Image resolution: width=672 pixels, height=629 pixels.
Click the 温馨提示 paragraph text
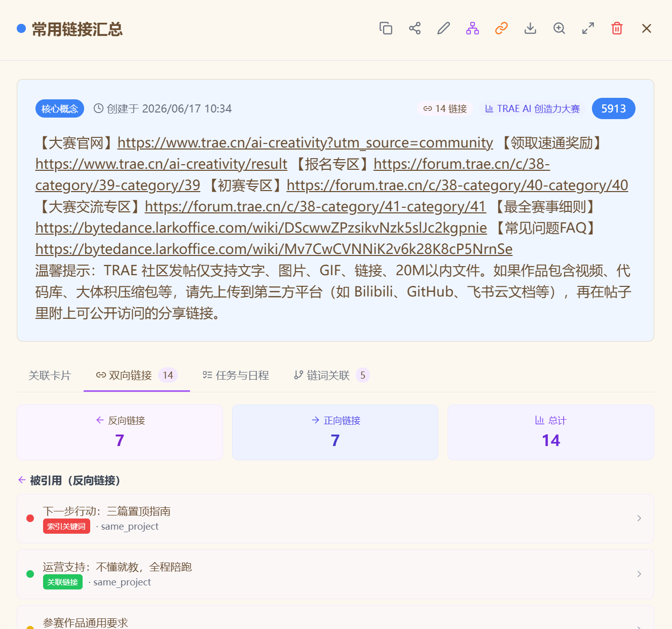[333, 292]
